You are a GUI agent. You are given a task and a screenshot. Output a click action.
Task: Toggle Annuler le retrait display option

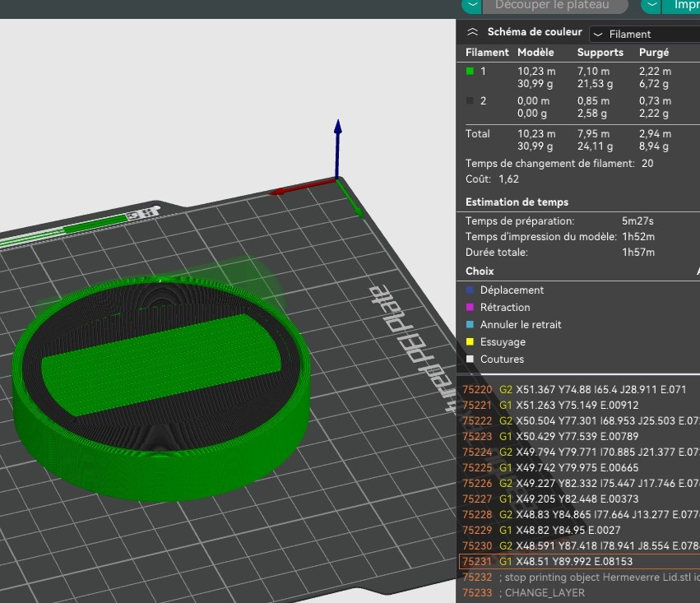tap(520, 324)
